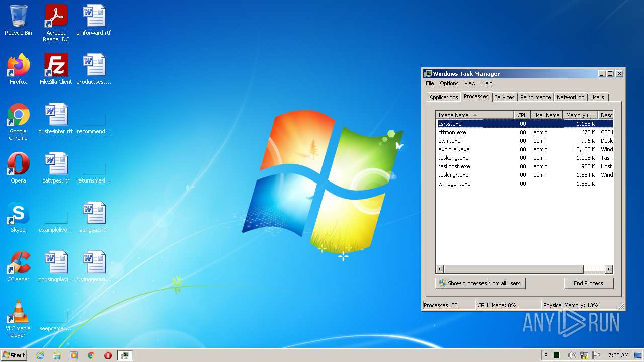Image resolution: width=644 pixels, height=362 pixels.
Task: Click Chrome icon in taskbar
Action: click(91, 355)
